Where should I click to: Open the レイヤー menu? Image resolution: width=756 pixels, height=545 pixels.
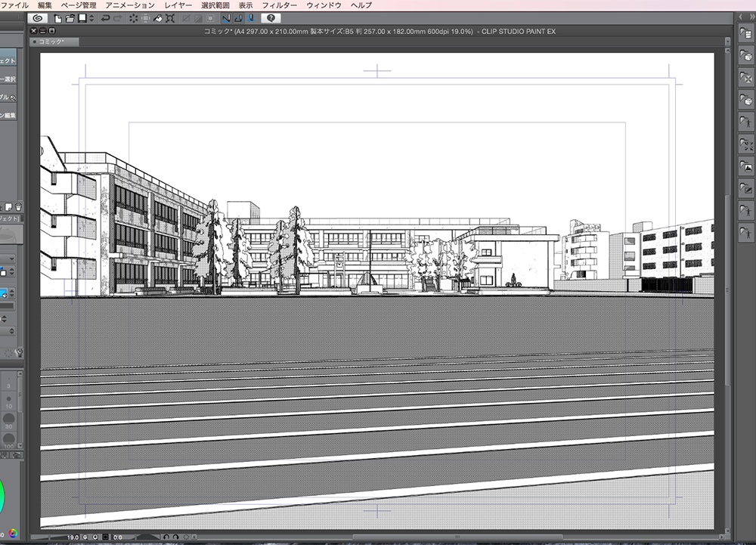(178, 5)
